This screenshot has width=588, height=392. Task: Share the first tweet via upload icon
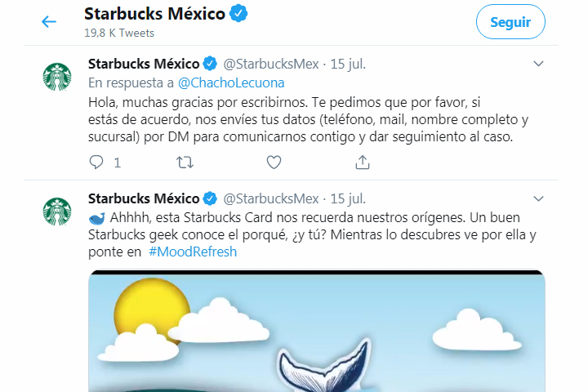[x=363, y=163]
